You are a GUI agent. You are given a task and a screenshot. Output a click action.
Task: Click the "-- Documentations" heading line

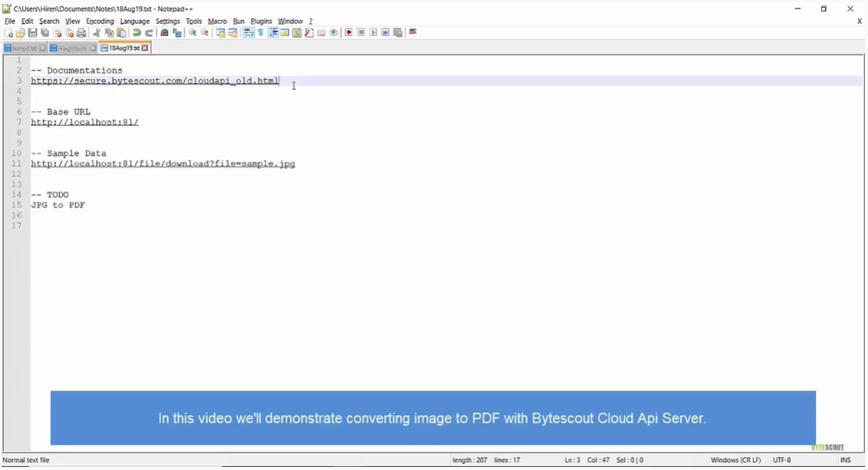point(77,71)
